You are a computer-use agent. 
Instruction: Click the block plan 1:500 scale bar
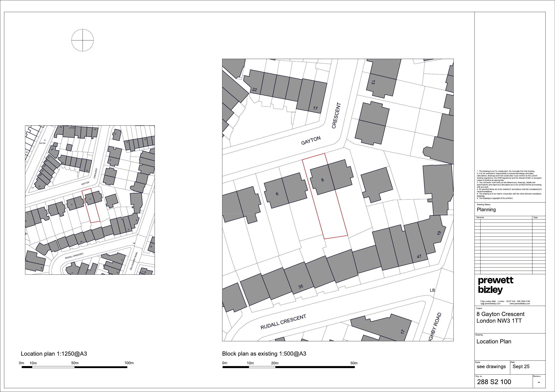coord(288,367)
